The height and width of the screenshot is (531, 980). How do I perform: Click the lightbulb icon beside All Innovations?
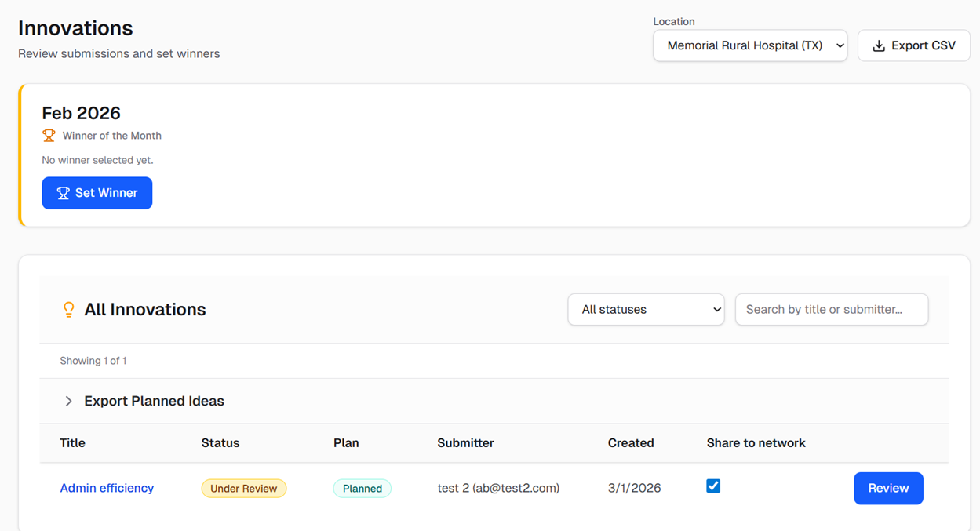pyautogui.click(x=68, y=310)
